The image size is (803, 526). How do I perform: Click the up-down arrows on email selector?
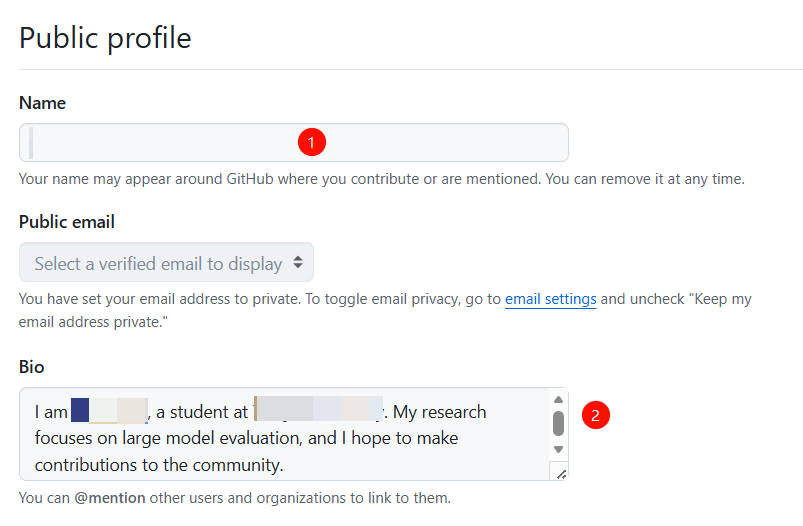(x=297, y=263)
